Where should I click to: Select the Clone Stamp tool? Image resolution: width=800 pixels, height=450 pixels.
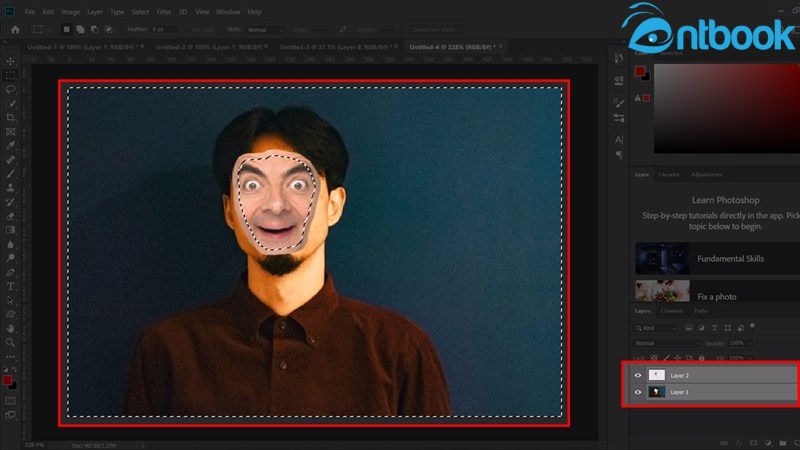(x=10, y=188)
